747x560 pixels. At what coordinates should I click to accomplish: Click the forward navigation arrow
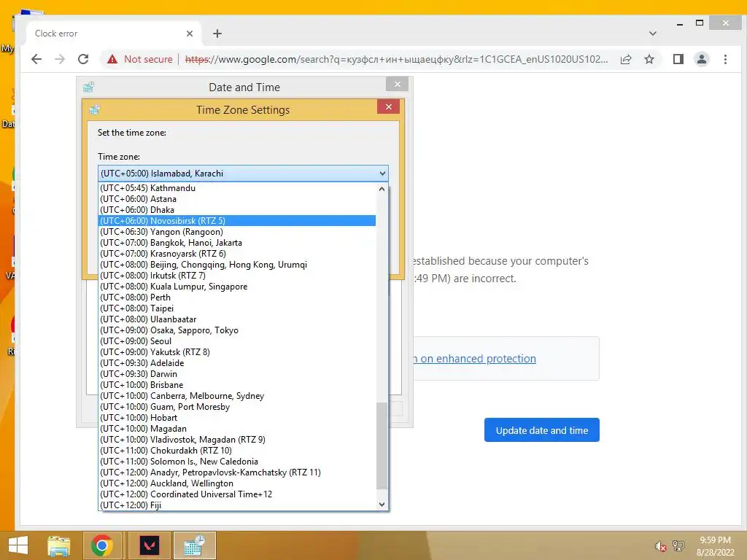point(60,59)
